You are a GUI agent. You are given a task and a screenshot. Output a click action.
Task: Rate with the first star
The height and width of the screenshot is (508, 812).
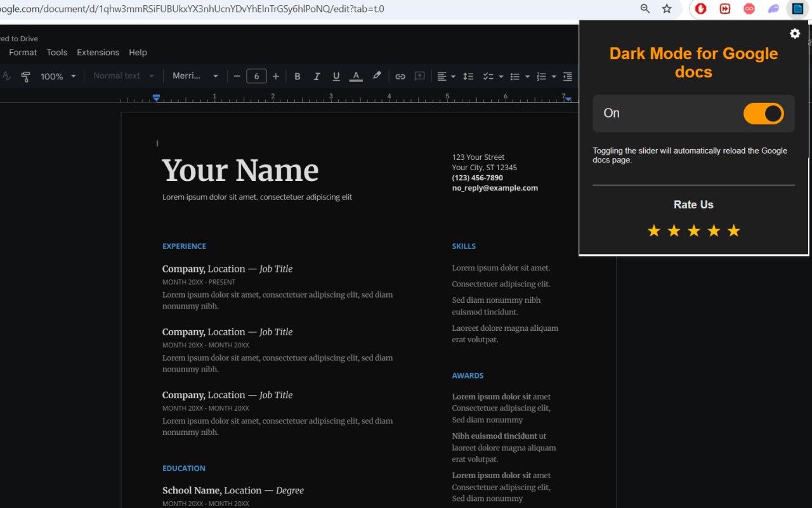click(x=654, y=231)
